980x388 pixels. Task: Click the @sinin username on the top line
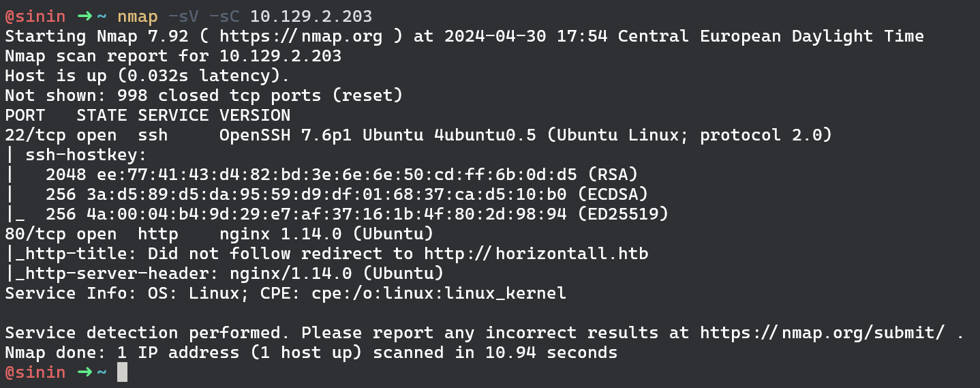click(35, 16)
